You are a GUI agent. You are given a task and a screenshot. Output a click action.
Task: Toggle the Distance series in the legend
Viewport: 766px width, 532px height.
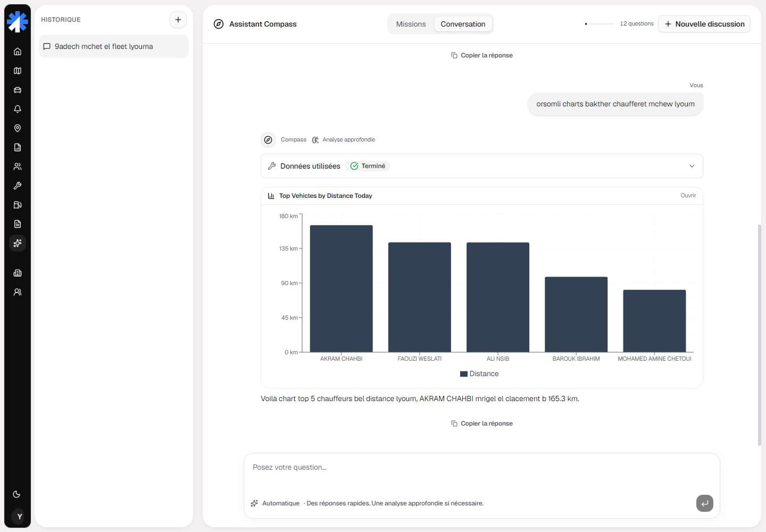coord(479,374)
